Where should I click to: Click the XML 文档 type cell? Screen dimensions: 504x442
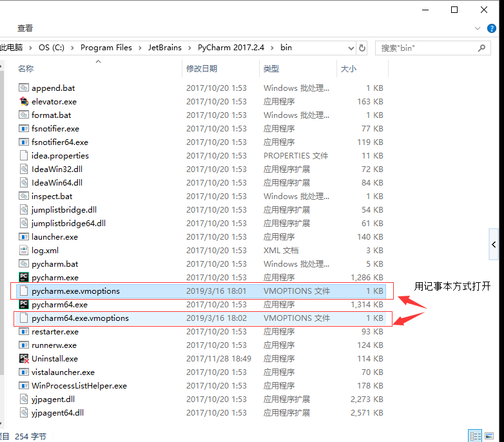click(281, 251)
